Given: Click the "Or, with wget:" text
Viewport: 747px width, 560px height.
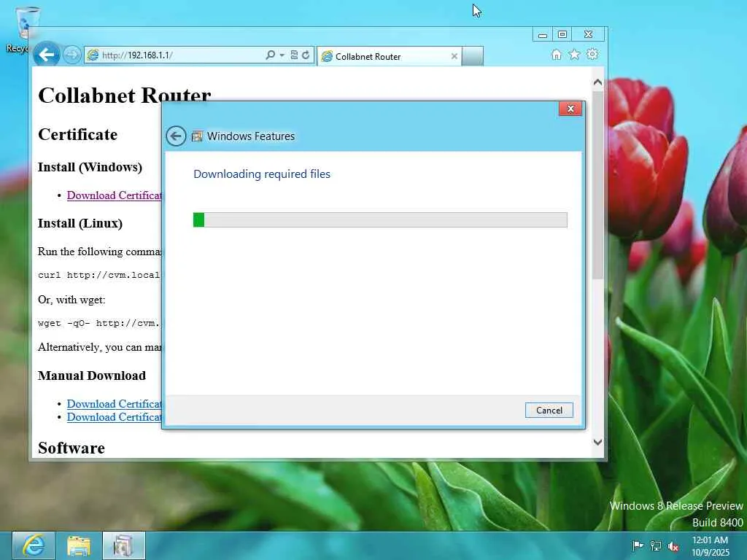Looking at the screenshot, I should [71, 300].
